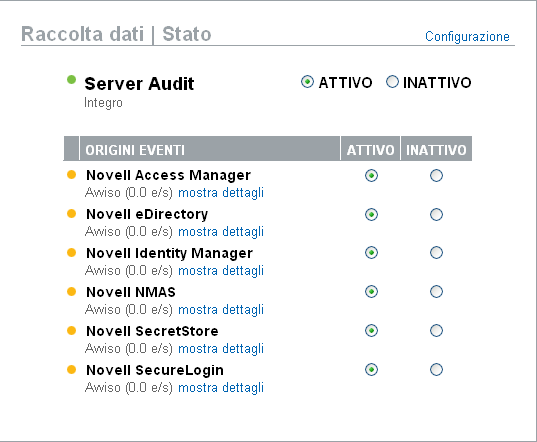Click the orange status dot beside Novell Access Manager

(x=71, y=175)
